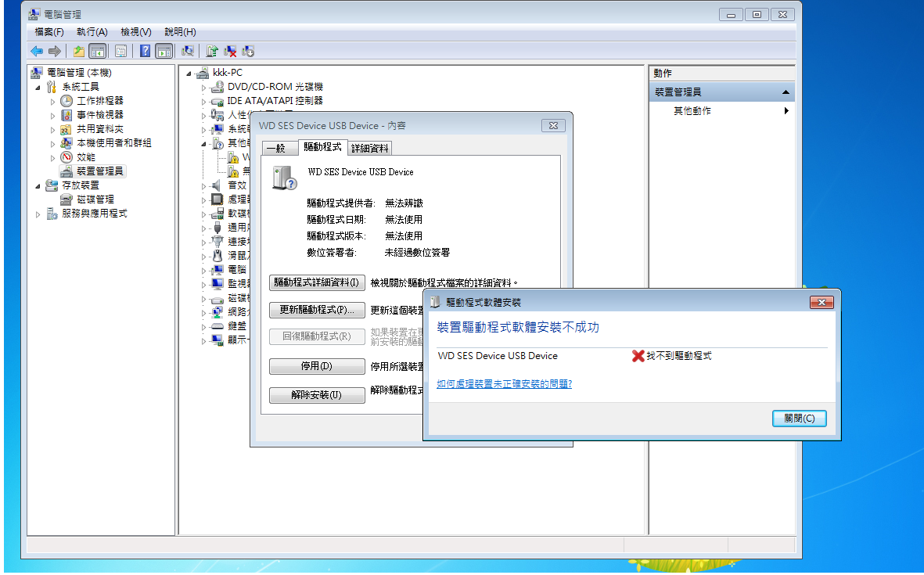Expand the 共用資料夾 node arrow
This screenshot has height=575, width=924.
52,130
